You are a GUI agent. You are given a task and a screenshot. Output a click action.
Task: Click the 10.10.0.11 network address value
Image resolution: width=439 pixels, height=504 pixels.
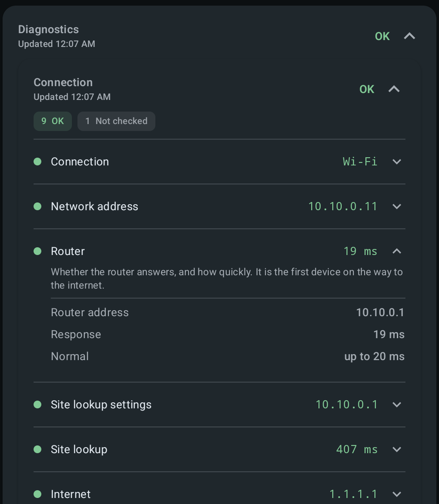pyautogui.click(x=343, y=206)
